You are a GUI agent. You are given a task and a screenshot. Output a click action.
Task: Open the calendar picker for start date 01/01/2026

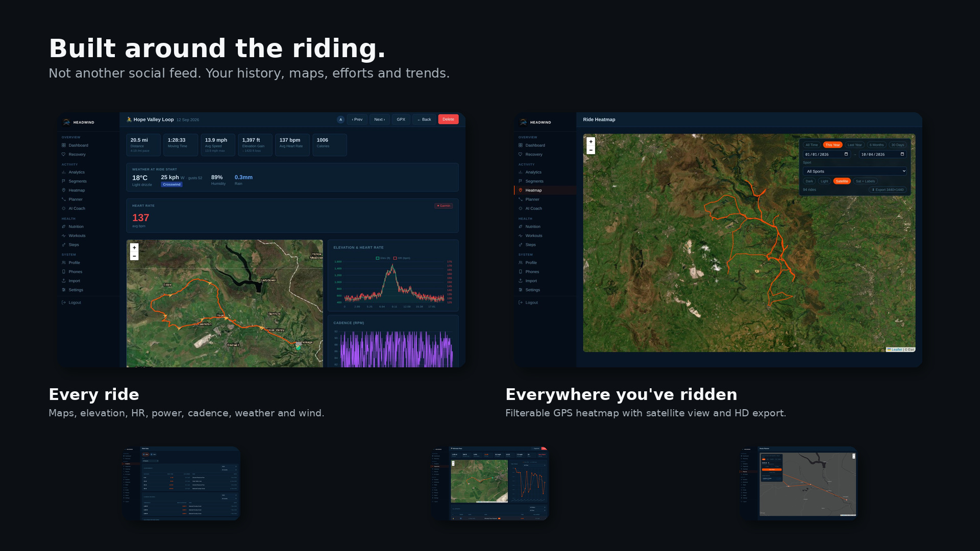(x=846, y=154)
